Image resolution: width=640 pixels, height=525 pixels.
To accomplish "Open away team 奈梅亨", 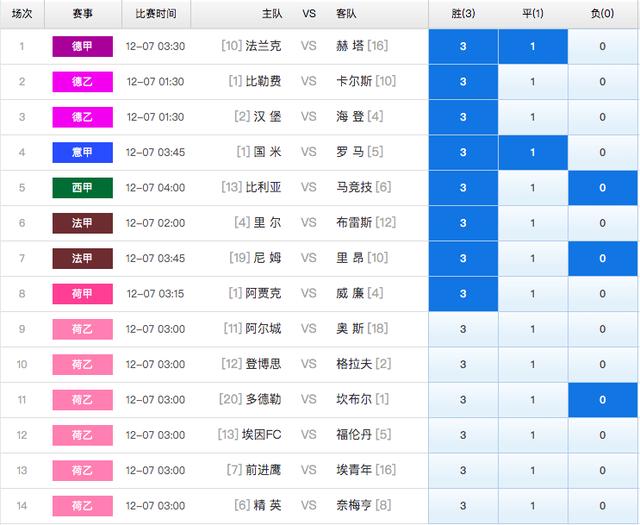I will (x=354, y=505).
